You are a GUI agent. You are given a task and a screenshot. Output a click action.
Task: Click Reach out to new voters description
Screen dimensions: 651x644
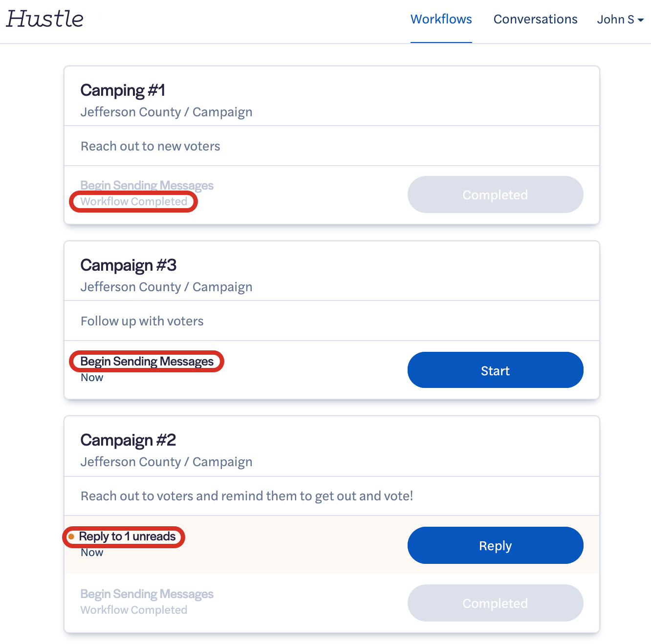click(150, 146)
